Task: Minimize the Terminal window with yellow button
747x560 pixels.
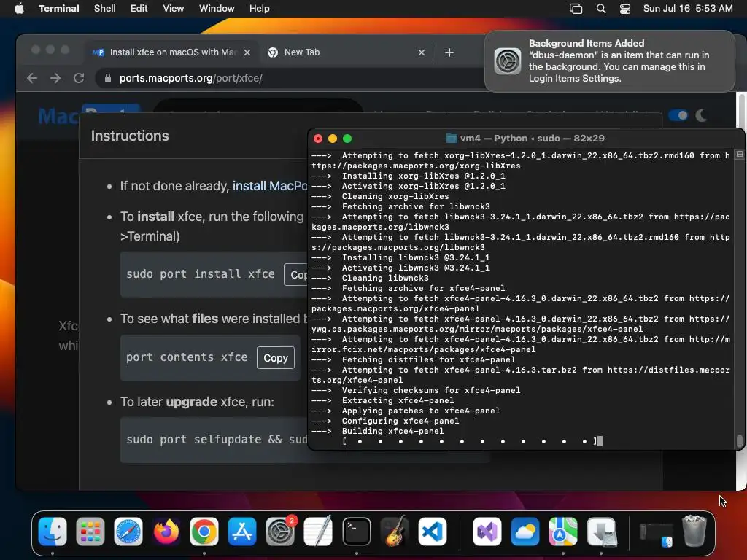Action: 333,139
